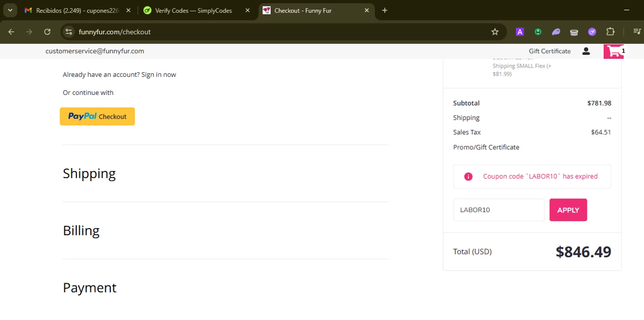Pay with PayPal Checkout button
644x320 pixels.
click(97, 116)
